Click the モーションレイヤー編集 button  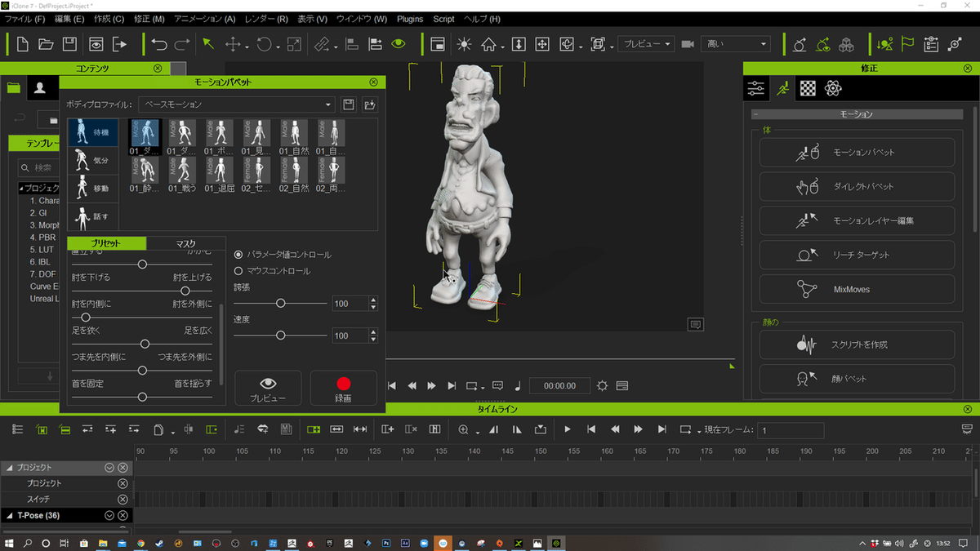pyautogui.click(x=857, y=220)
